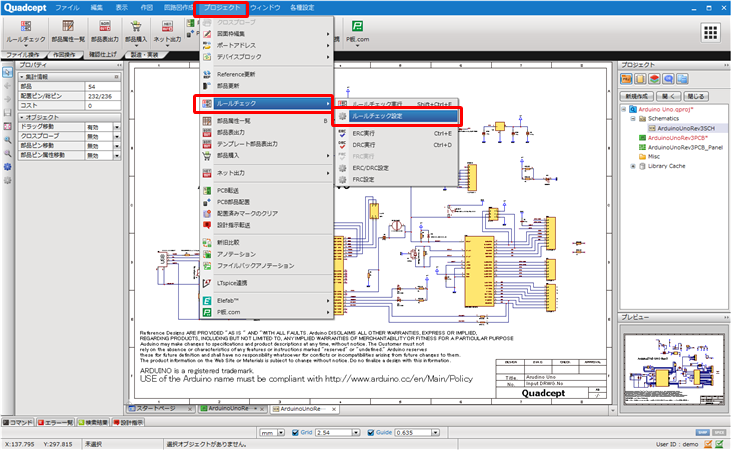Screen dimensions: 731x450
Task: Click the blue folder list icon in the プロジェクト panel
Action: pyautogui.click(x=682, y=79)
